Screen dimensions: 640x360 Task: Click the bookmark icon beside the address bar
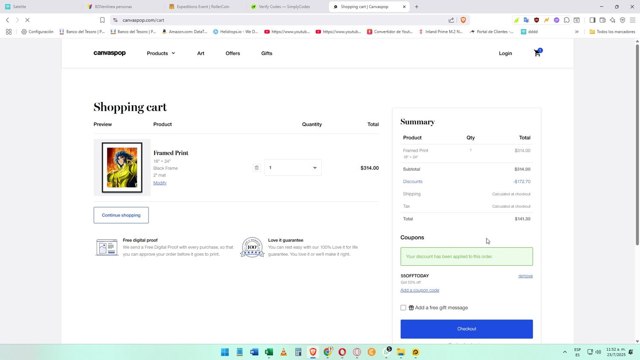click(102, 20)
